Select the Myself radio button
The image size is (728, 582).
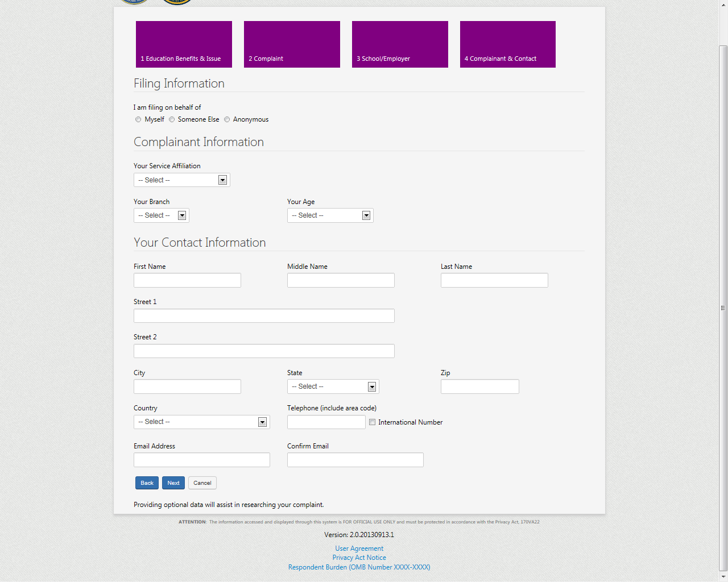coord(138,119)
